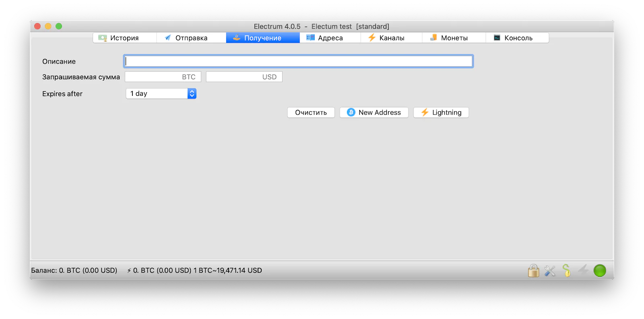Go to the Адреса tab
This screenshot has width=644, height=319.
(330, 38)
